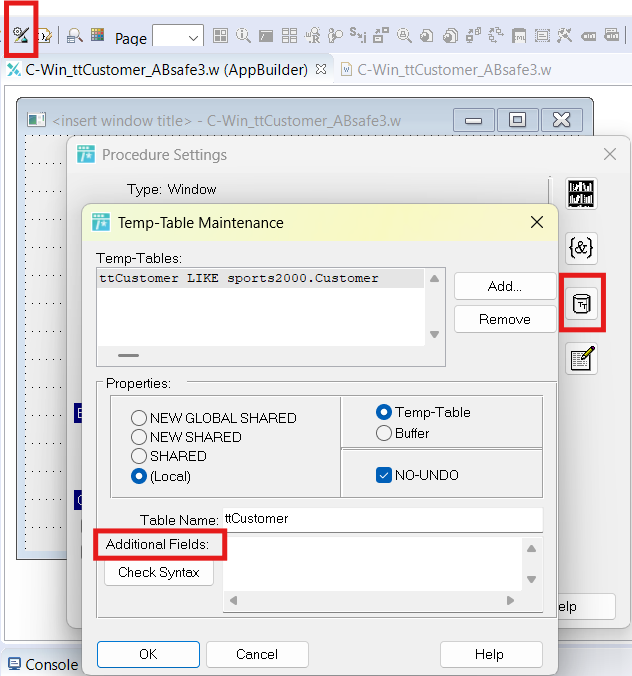632x676 pixels.
Task: Click the {&} icon in Procedure Settings
Action: [581, 248]
